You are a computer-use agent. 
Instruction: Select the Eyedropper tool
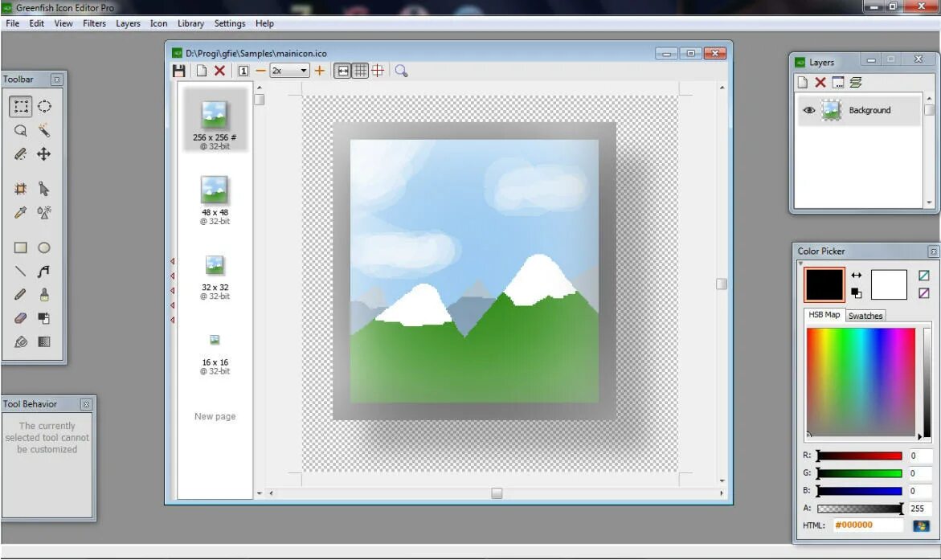(x=21, y=211)
